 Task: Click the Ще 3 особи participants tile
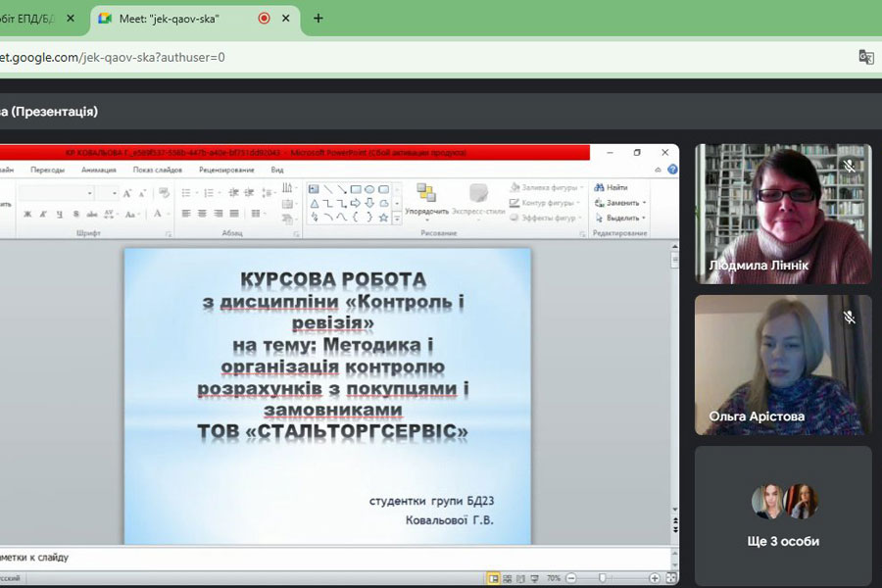[x=783, y=515]
